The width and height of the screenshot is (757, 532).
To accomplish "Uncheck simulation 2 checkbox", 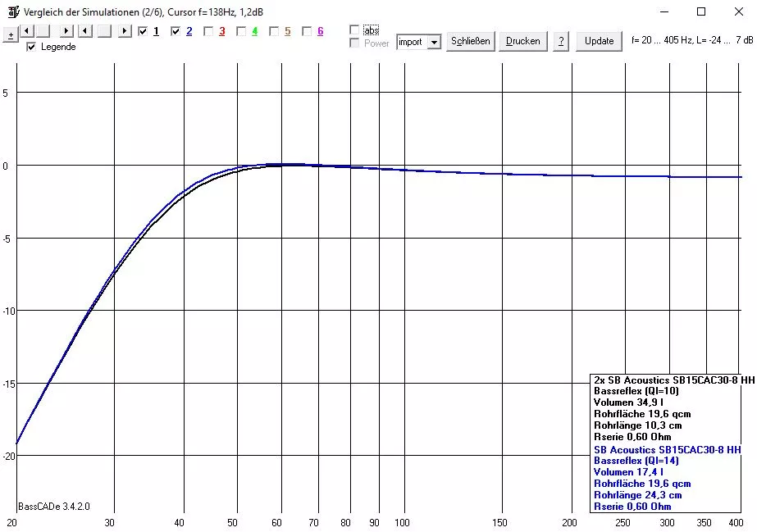I will pos(176,31).
